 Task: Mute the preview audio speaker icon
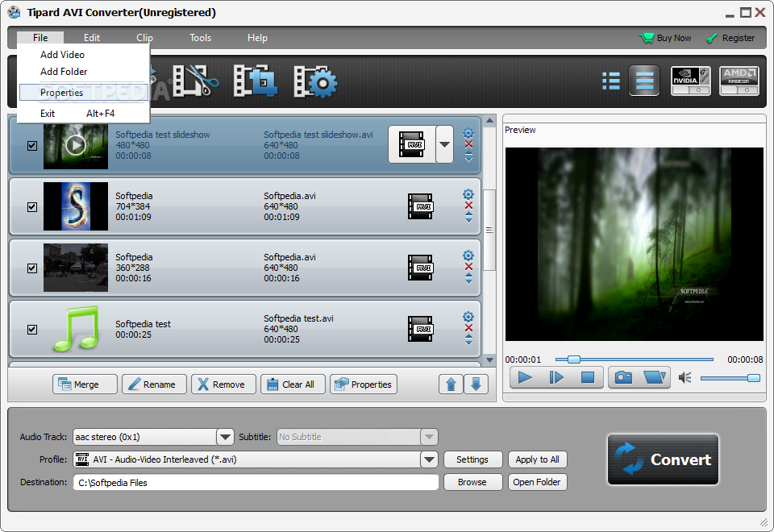(685, 377)
